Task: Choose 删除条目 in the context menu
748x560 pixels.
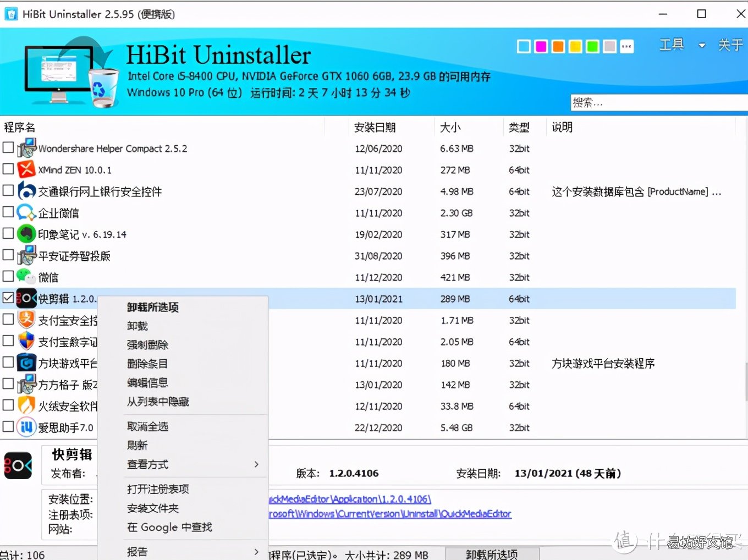Action: (147, 364)
